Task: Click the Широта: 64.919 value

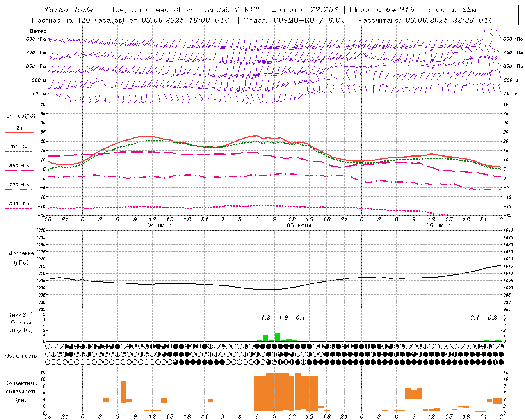Action: pos(382,10)
